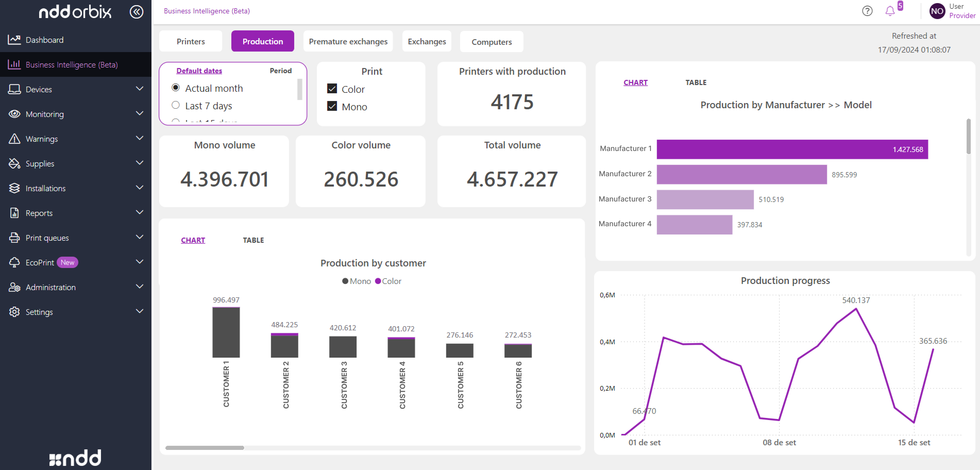Click the NO user avatar
Image resolution: width=980 pixels, height=470 pixels.
(937, 11)
